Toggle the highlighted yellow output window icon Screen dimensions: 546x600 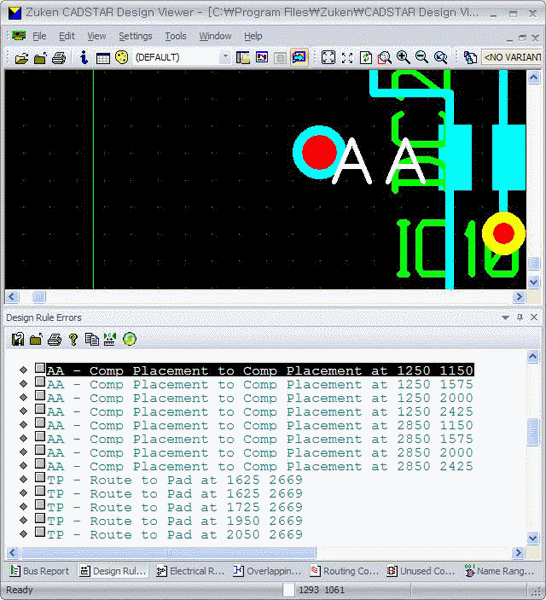tap(299, 58)
